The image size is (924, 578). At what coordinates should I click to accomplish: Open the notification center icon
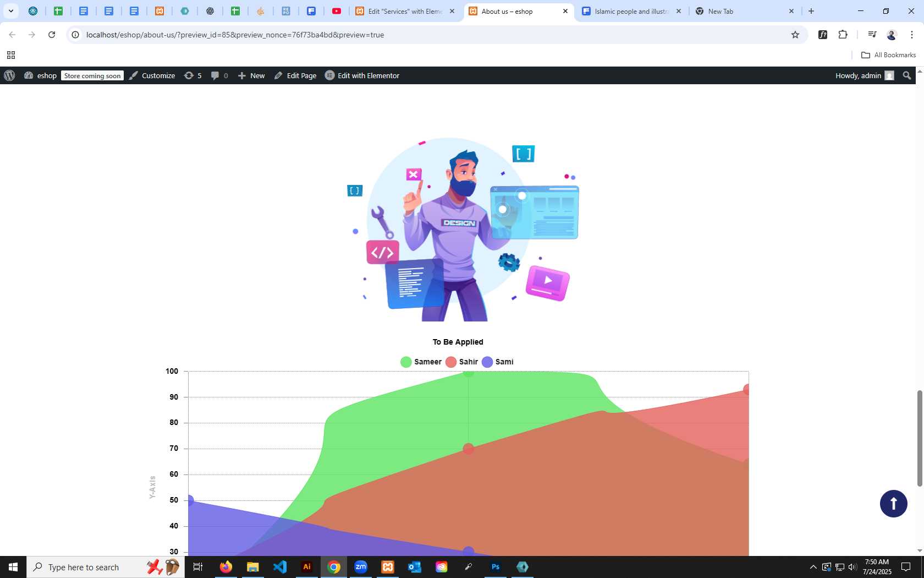pyautogui.click(x=906, y=567)
